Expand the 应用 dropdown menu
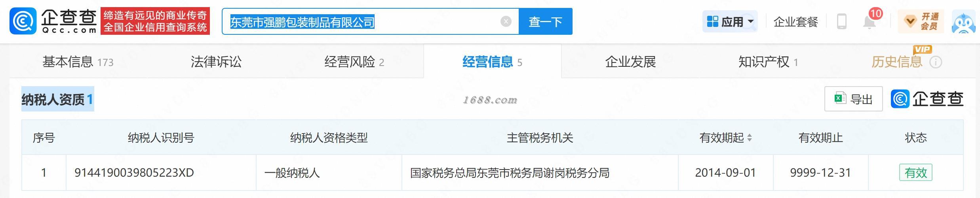 [730, 21]
